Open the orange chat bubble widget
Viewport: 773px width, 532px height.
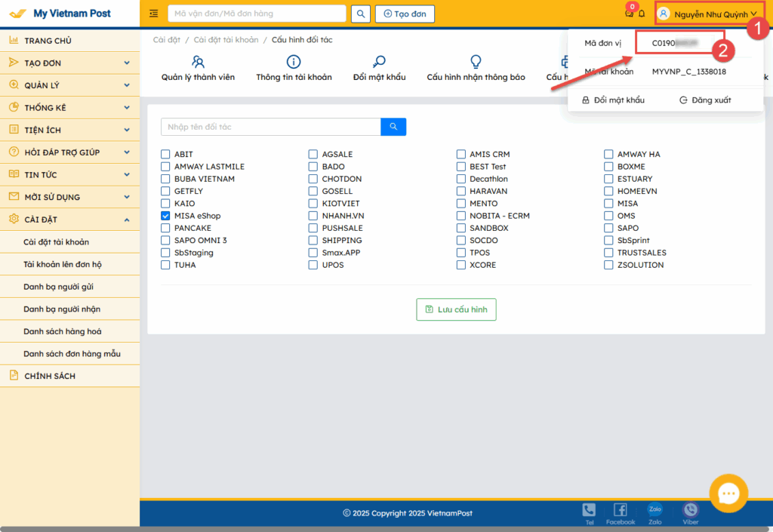point(728,493)
